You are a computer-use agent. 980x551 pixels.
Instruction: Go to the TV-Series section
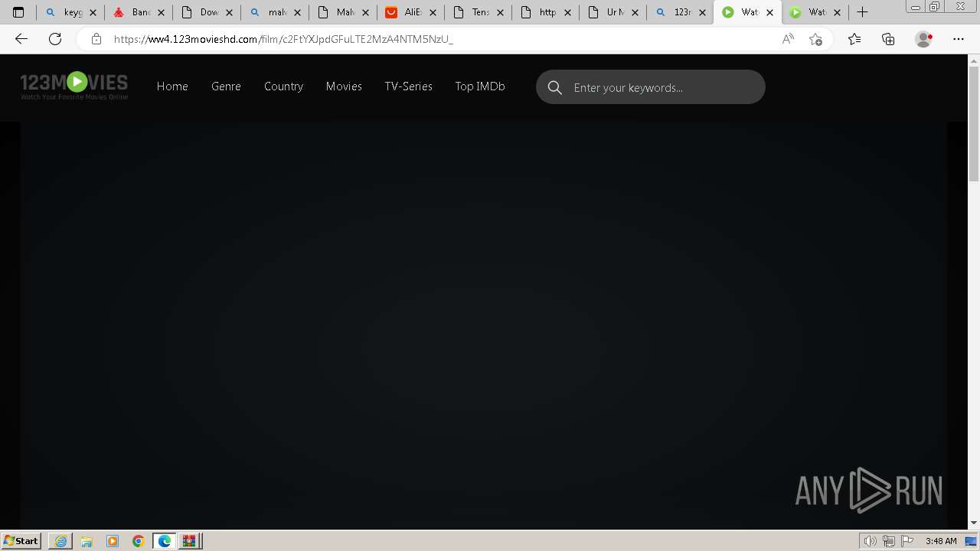tap(408, 86)
